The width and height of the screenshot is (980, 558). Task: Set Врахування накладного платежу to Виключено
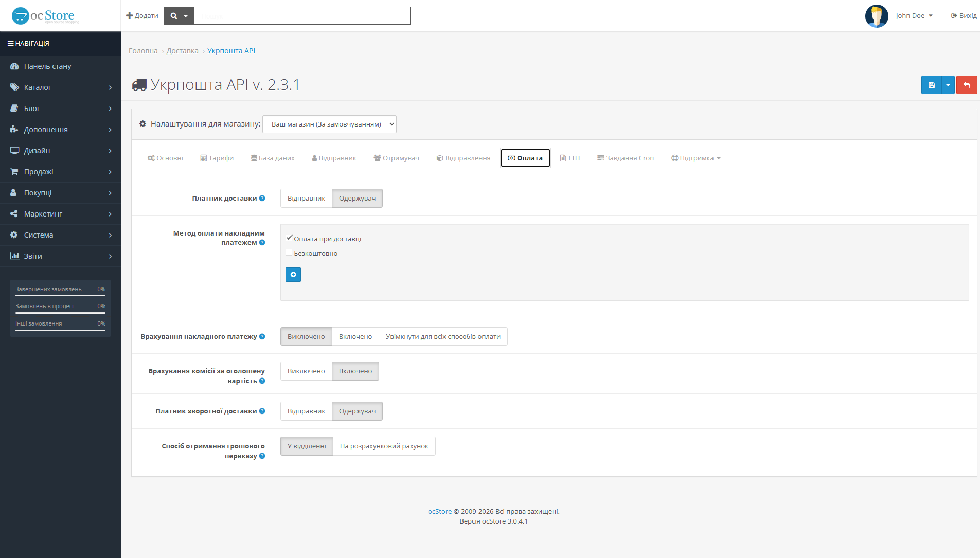(306, 337)
